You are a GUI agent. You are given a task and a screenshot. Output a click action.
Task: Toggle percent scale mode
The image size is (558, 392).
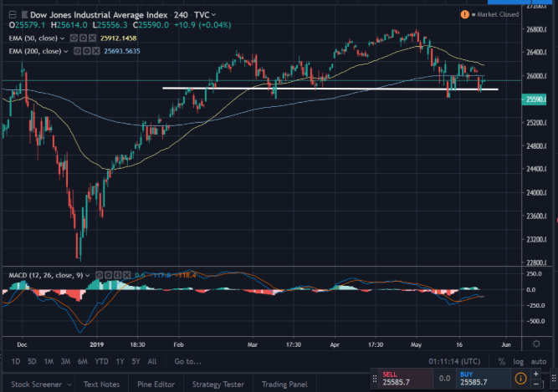pyautogui.click(x=502, y=361)
